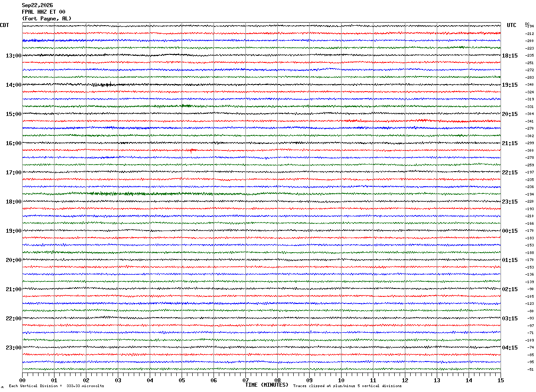Click the FPAL HHZ ET 00 station code
The width and height of the screenshot is (536, 392).
(43, 12)
